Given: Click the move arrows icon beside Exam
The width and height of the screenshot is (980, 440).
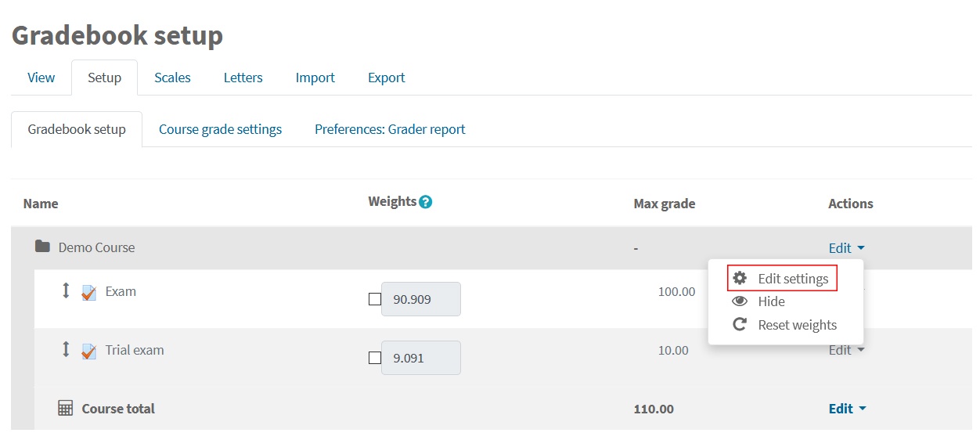Looking at the screenshot, I should [x=66, y=290].
